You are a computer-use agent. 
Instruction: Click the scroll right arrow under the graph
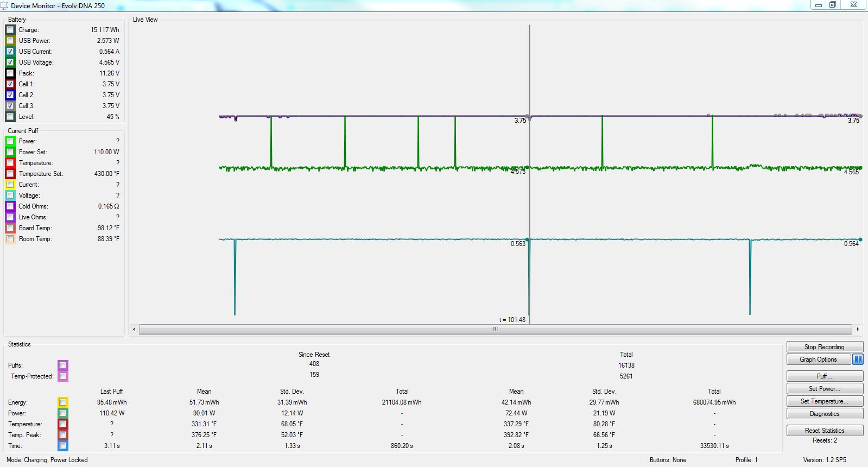click(858, 329)
